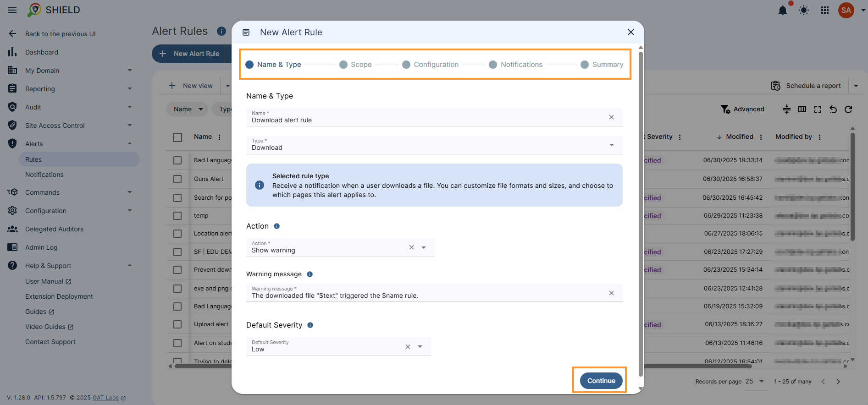The width and height of the screenshot is (868, 405).
Task: Go to the Configuration wizard step
Action: (x=430, y=65)
